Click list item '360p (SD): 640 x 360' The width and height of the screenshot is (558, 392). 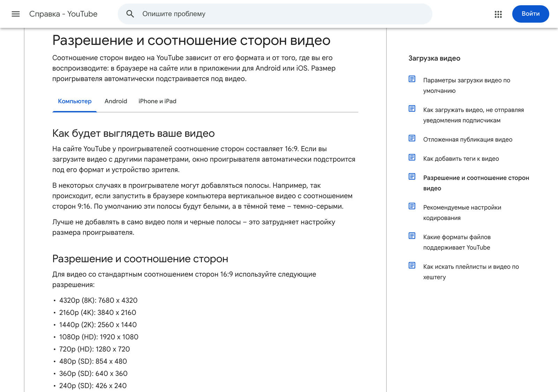93,374
